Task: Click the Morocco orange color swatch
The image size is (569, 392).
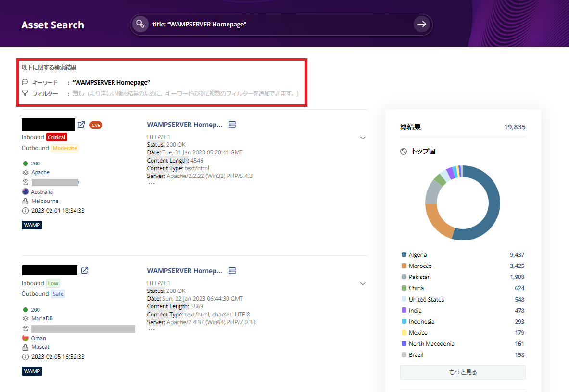Action: pos(404,266)
